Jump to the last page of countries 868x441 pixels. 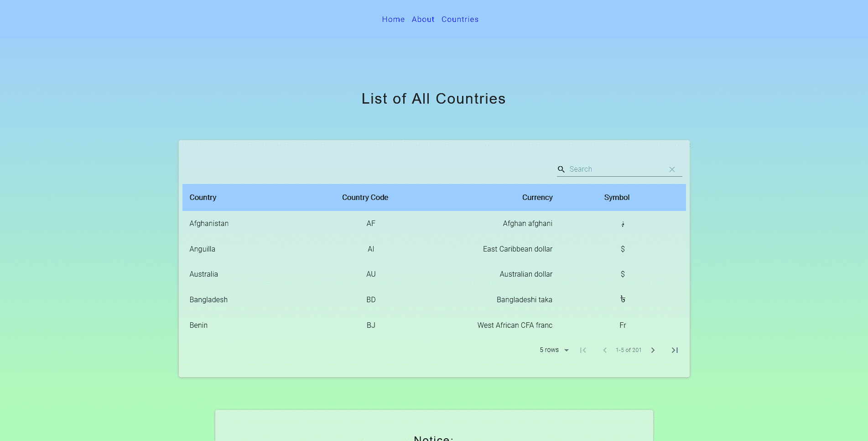675,350
